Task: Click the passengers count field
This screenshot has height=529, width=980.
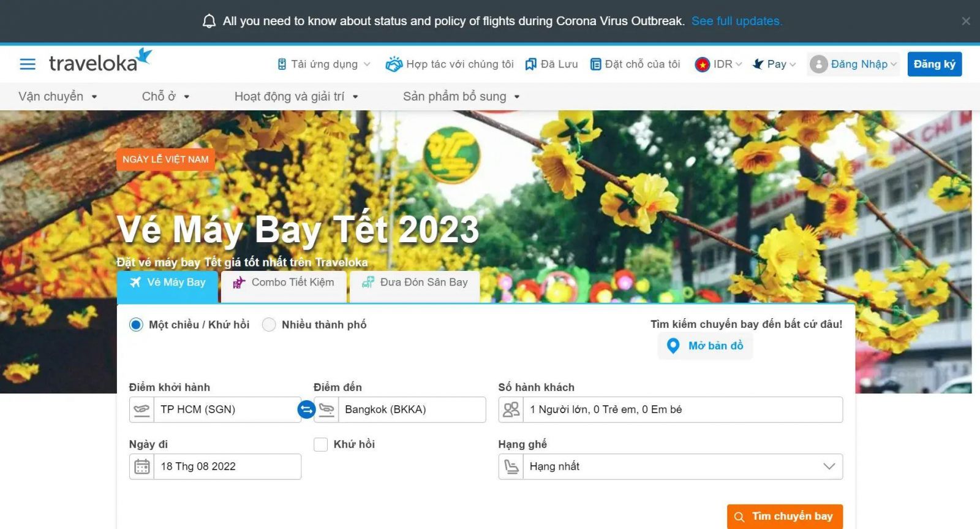Action: [671, 409]
